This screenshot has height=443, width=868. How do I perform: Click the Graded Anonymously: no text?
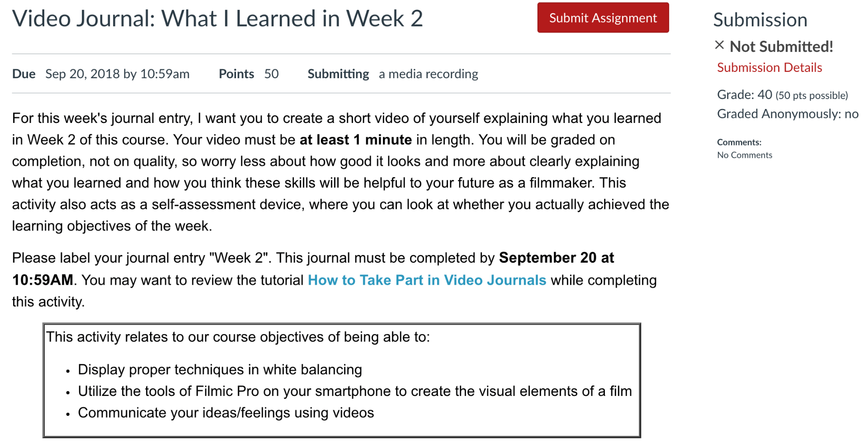coord(788,114)
